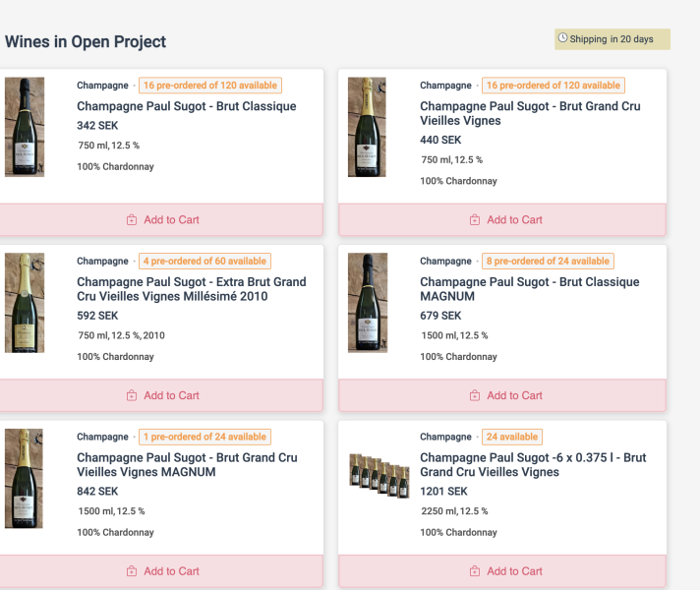Open 'Brut Grand Cru Vieilles Vignes MAGNUM' title

coord(187,464)
